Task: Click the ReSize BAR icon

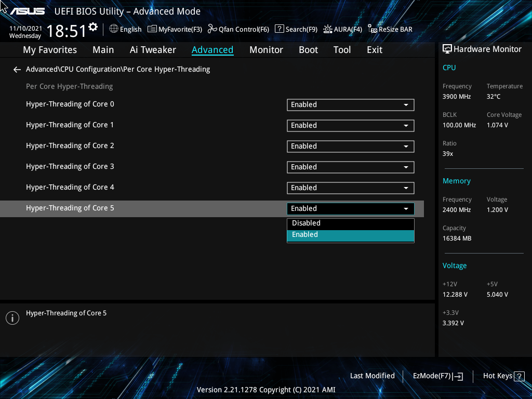Action: (x=373, y=29)
